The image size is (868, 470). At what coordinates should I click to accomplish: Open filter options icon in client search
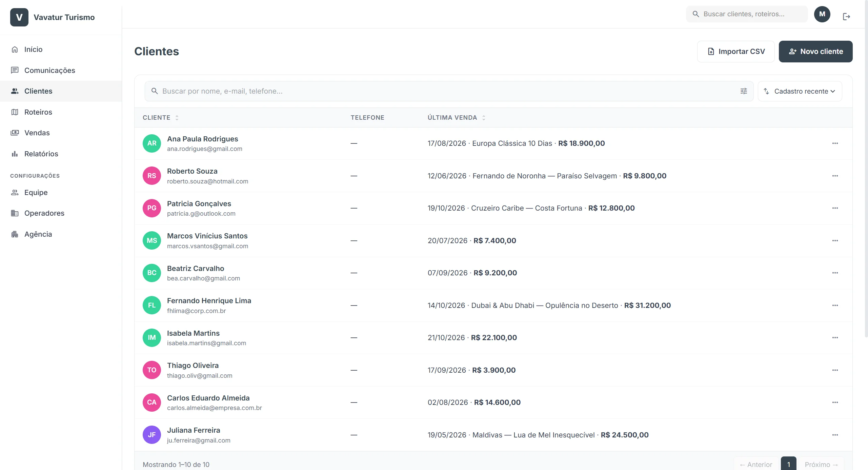click(744, 91)
